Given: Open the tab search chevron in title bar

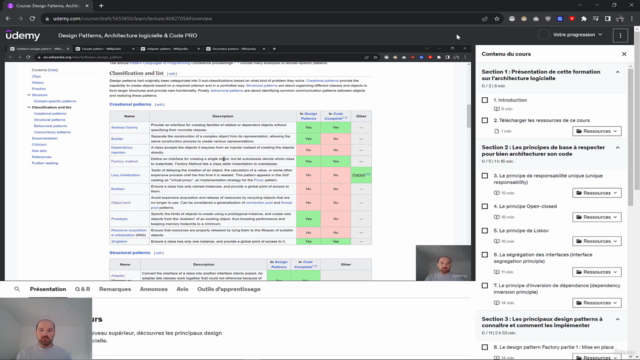Looking at the screenshot, I should pyautogui.click(x=580, y=5).
